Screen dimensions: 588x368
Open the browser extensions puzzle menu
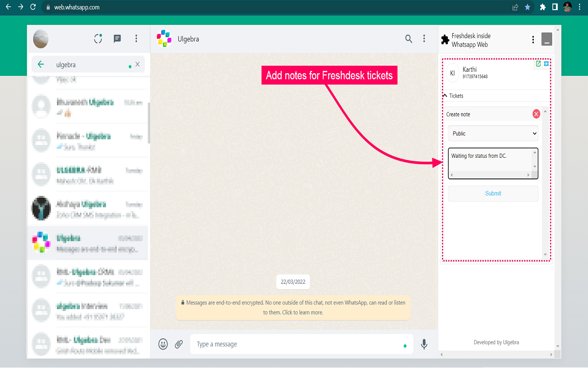543,7
